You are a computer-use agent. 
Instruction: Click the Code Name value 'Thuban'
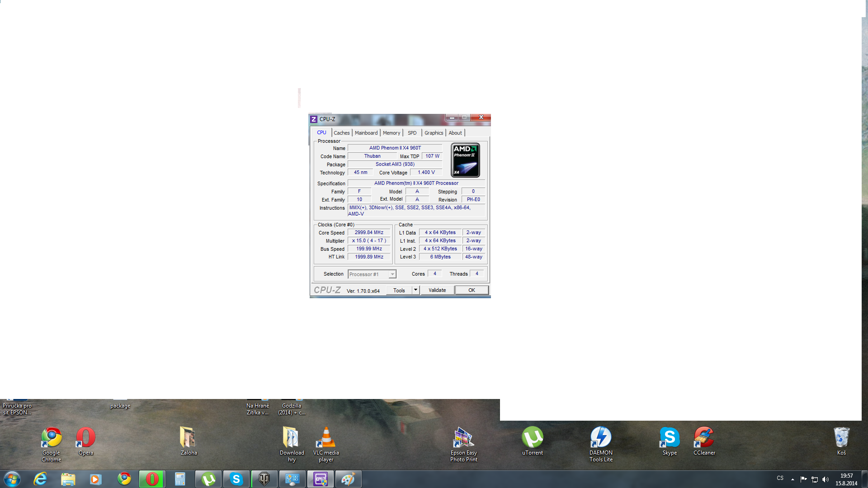pos(373,156)
